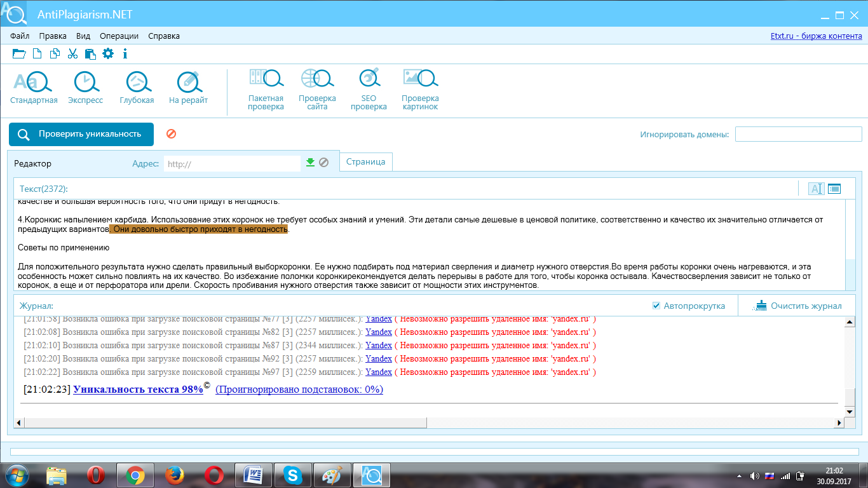868x488 pixels.
Task: Open the image check tool
Action: [420, 89]
